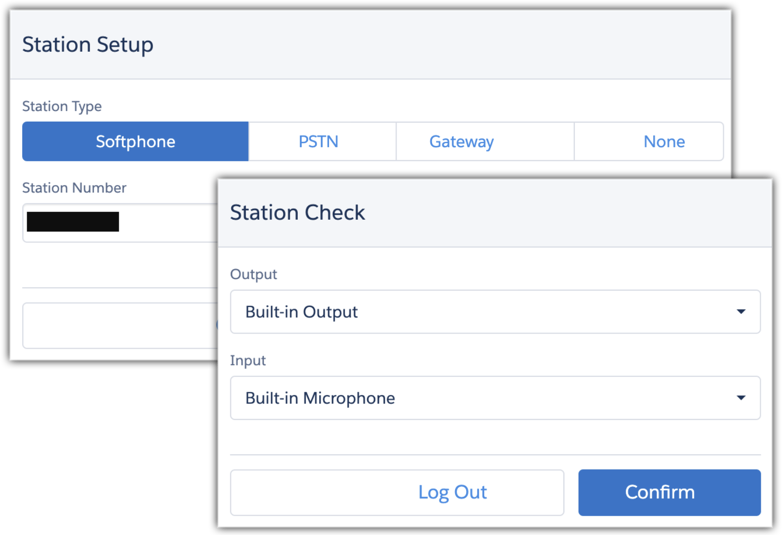
Task: Choose the Gateway station type
Action: (462, 142)
